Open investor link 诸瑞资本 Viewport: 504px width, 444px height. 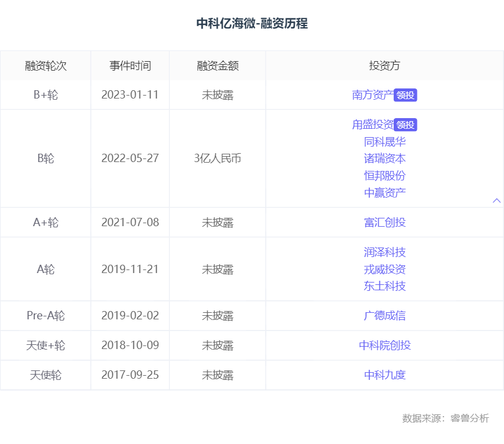[x=385, y=158]
